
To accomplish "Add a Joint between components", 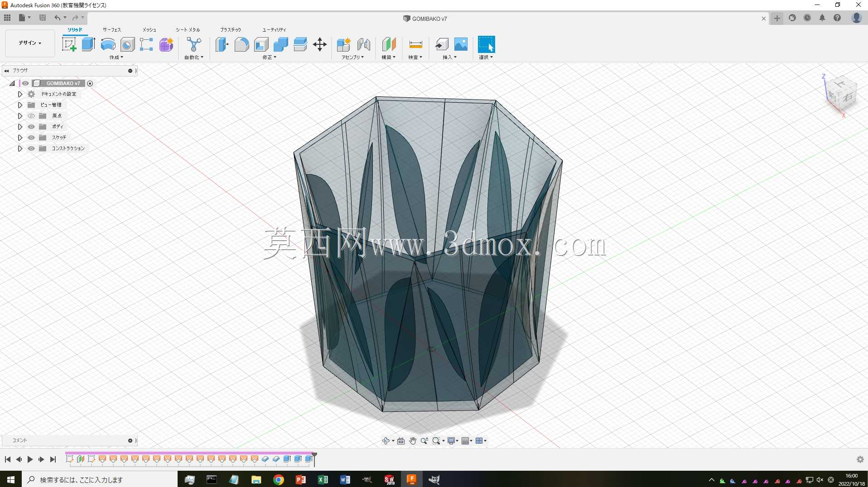I will pyautogui.click(x=363, y=44).
